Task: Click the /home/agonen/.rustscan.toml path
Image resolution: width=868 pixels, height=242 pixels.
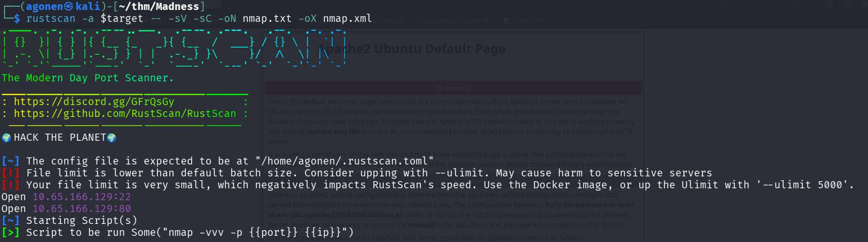Action: click(344, 161)
